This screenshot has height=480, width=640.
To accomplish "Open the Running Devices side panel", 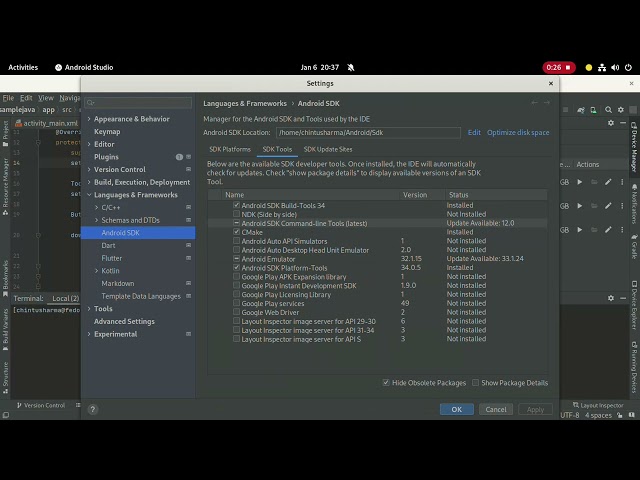I will tap(634, 367).
